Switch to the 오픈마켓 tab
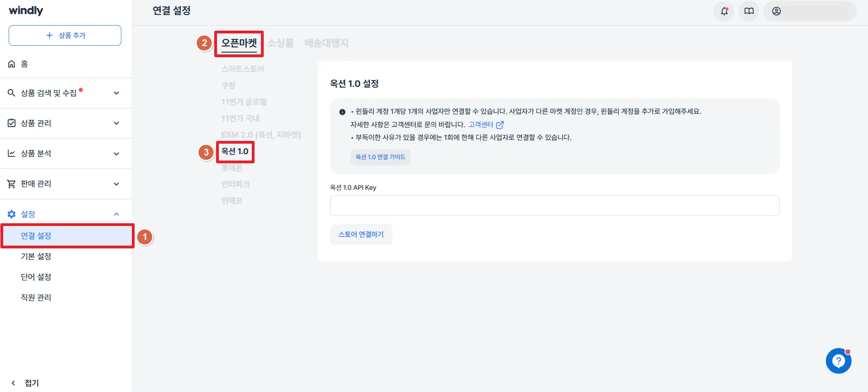Image resolution: width=868 pixels, height=392 pixels. (239, 43)
